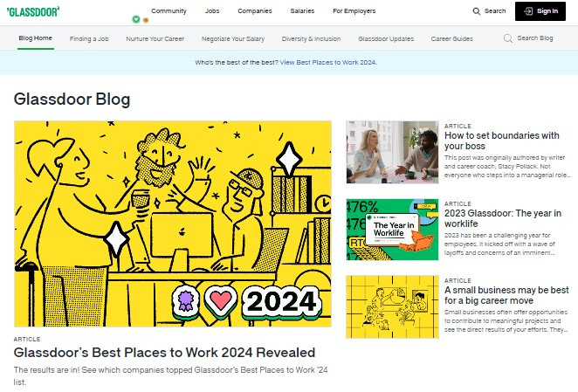
Task: Select the Negotiate Your Salary tab
Action: (233, 38)
